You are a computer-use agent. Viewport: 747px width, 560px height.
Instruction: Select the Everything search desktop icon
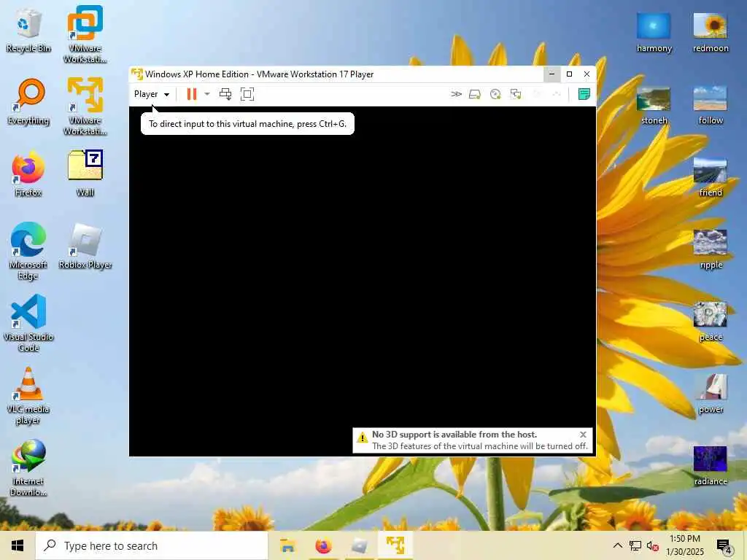[x=28, y=102]
